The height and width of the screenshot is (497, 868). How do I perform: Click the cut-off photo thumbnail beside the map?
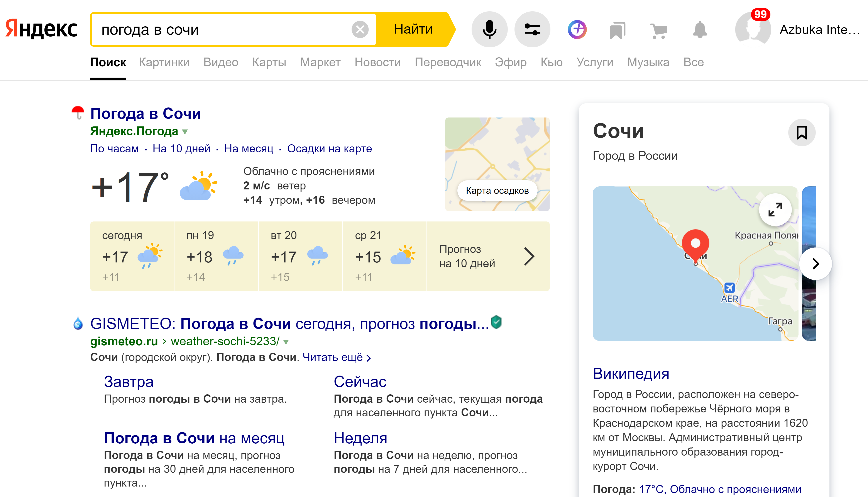[809, 264]
